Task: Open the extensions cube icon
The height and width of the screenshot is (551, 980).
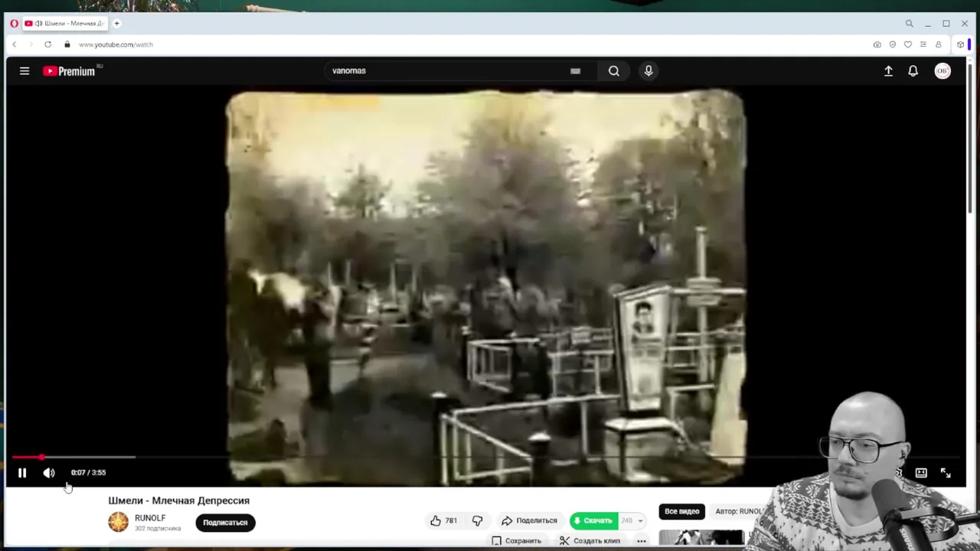Action: pyautogui.click(x=960, y=44)
